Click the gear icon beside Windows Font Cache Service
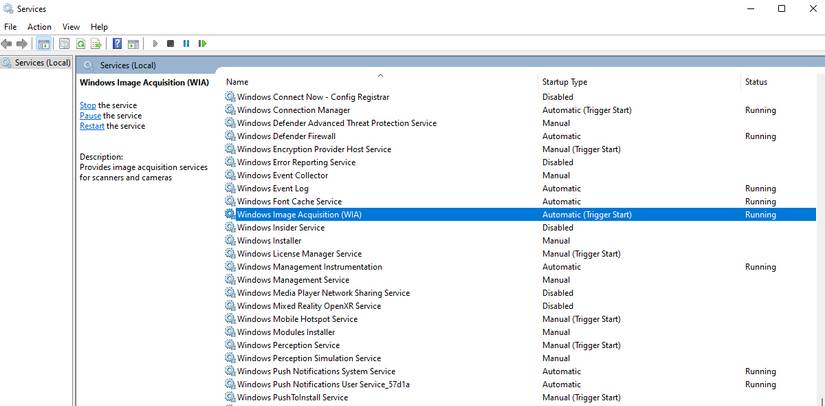The image size is (825, 406). (x=230, y=201)
